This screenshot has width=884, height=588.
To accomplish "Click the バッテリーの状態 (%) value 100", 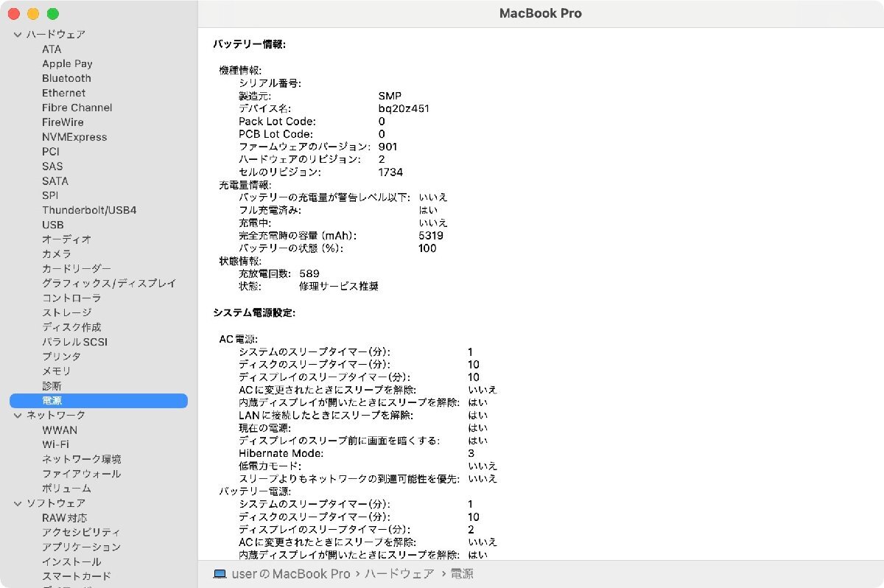I will coord(427,248).
